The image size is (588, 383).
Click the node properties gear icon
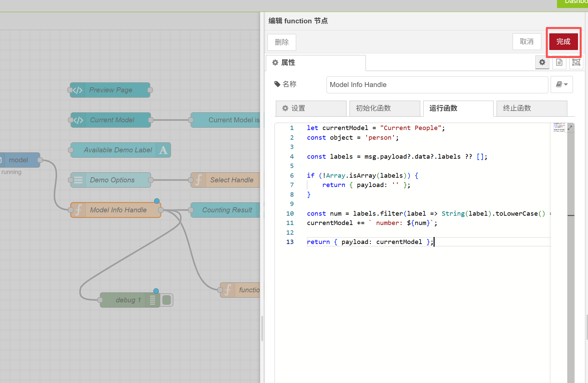(x=542, y=62)
